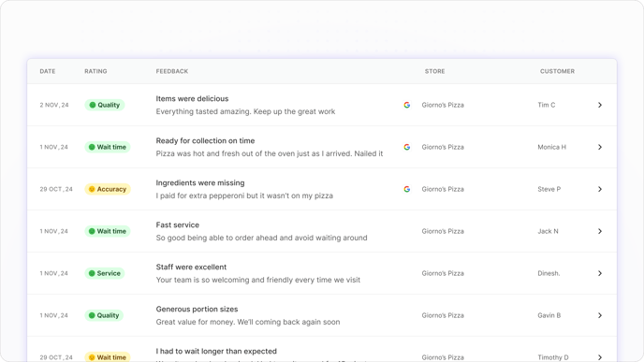Select 'Staff were excellent' feedback title
644x362 pixels.
point(191,268)
